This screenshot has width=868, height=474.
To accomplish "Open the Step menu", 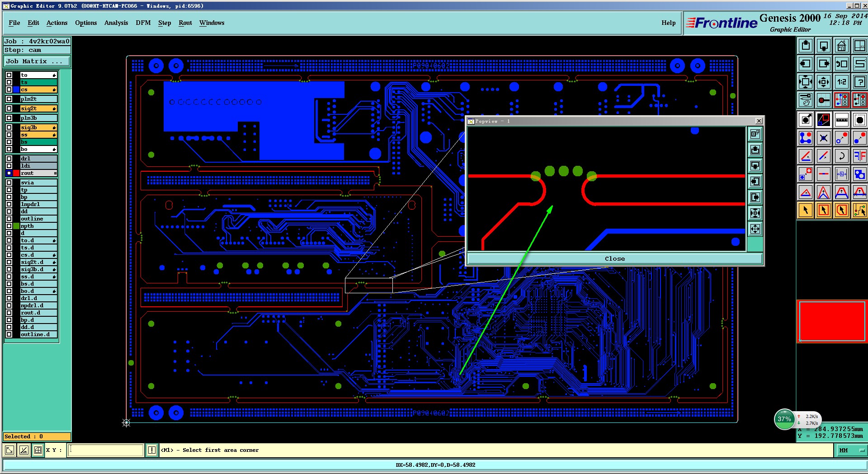I will 165,23.
